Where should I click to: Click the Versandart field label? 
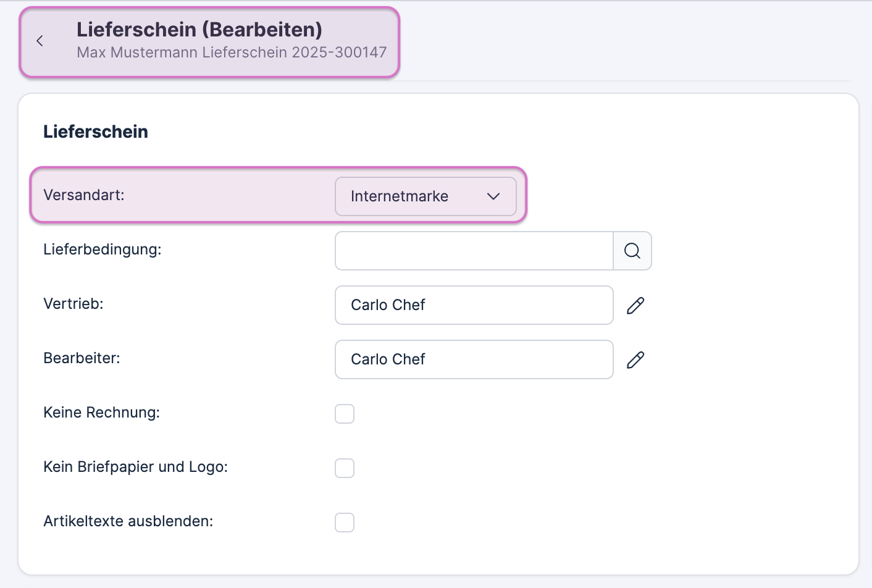coord(83,195)
